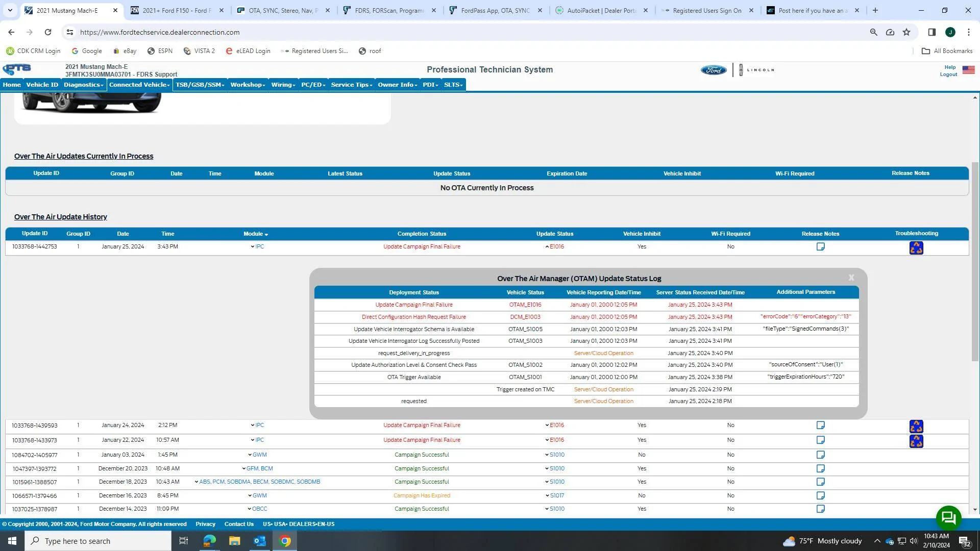This screenshot has height=551, width=980.
Task: Open Service Tips dropdown menu
Action: [352, 85]
